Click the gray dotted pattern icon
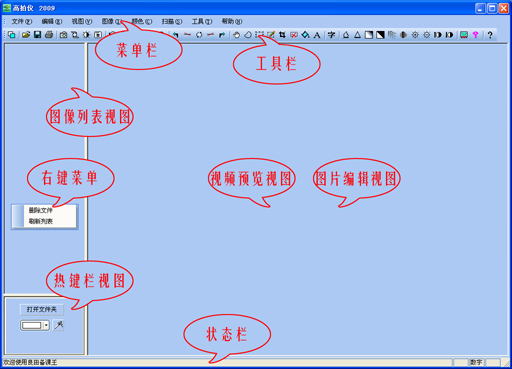The width and height of the screenshot is (512, 369). tap(392, 35)
